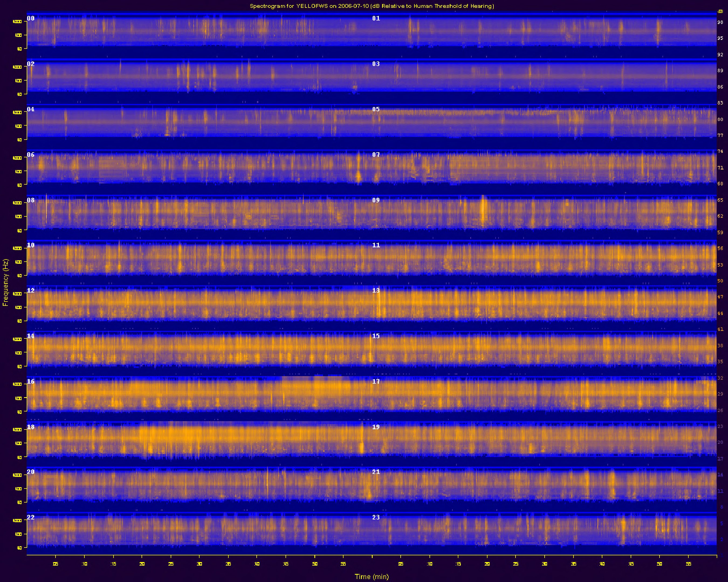728x582 pixels.
Task: Click the 83 value on dB scale
Action: click(x=720, y=103)
